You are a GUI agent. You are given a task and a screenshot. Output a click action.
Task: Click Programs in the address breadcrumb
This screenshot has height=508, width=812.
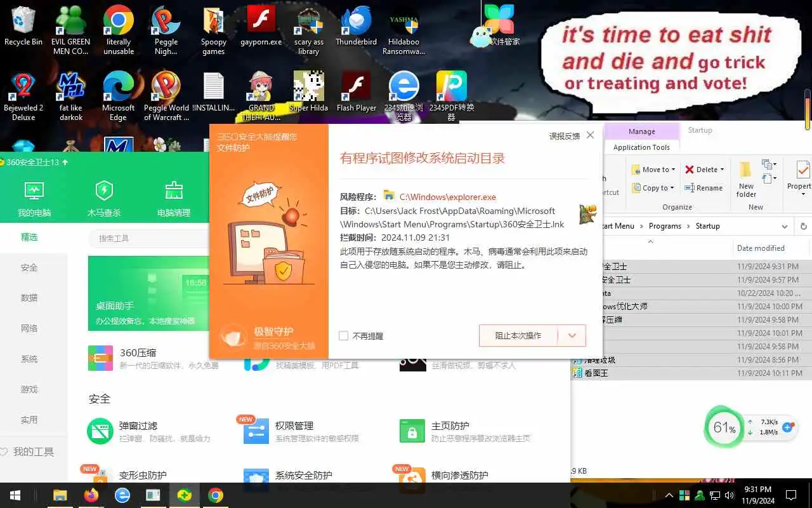click(x=665, y=226)
